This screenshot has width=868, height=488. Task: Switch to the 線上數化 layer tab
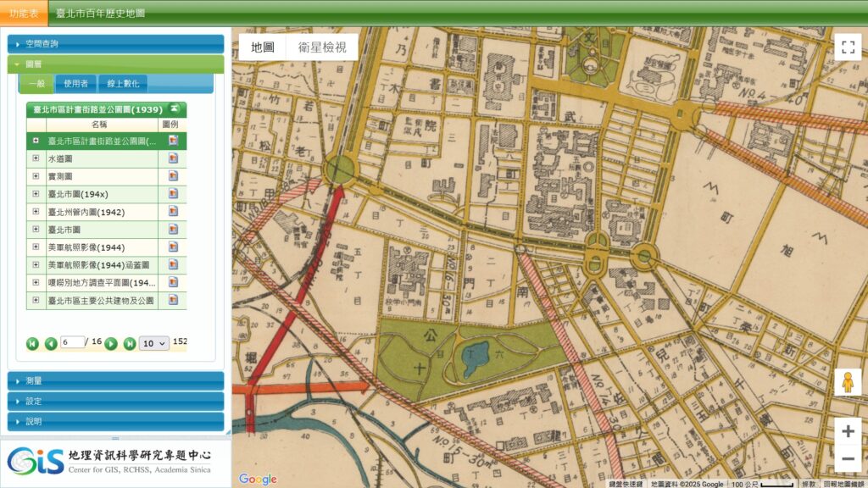(x=123, y=84)
